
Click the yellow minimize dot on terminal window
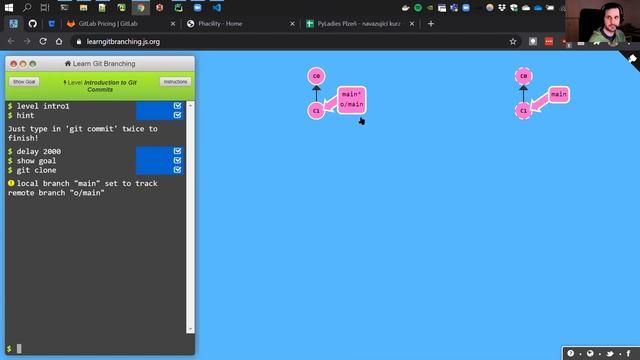pos(23,64)
